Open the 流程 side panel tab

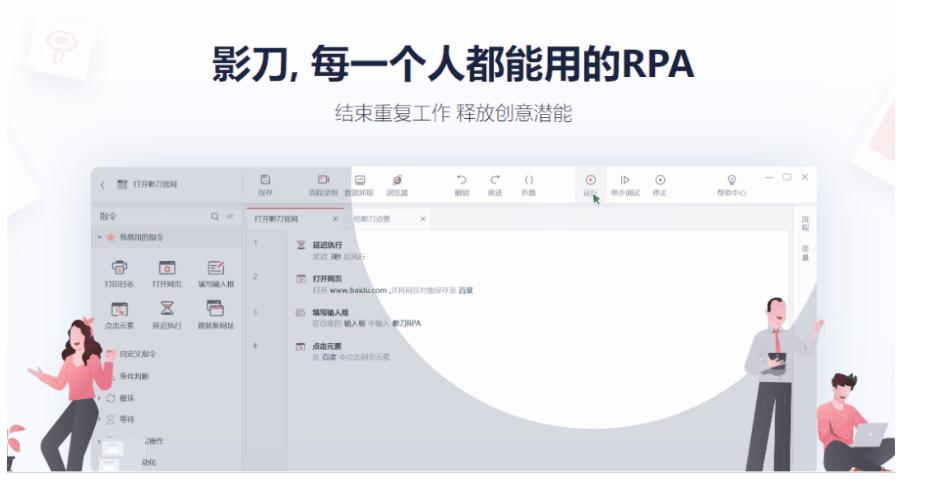805,224
